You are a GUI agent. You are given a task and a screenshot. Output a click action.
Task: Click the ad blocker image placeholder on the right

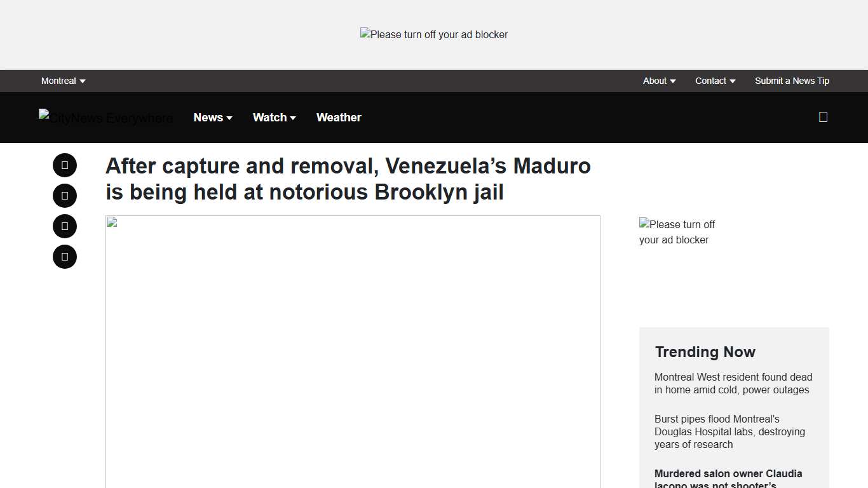tap(677, 232)
